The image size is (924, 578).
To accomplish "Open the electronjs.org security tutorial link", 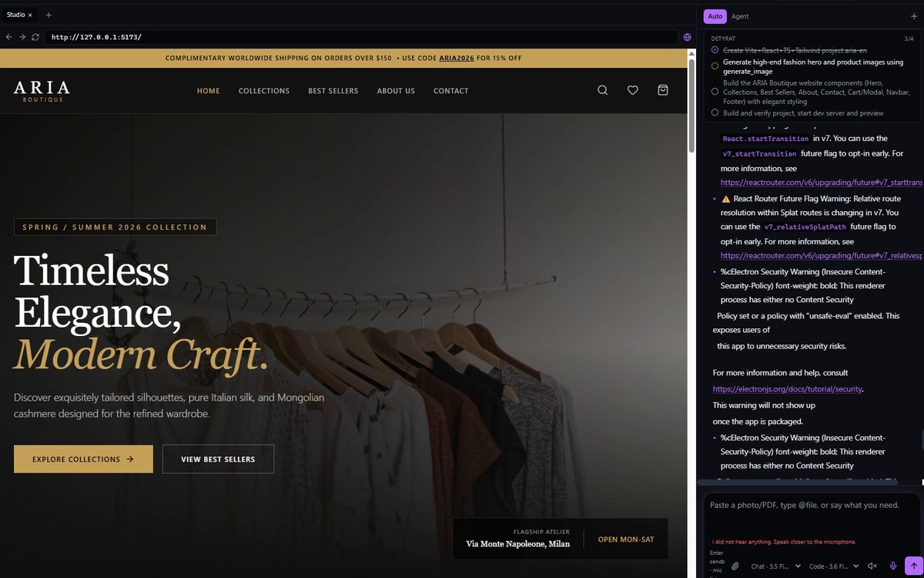I will click(788, 389).
